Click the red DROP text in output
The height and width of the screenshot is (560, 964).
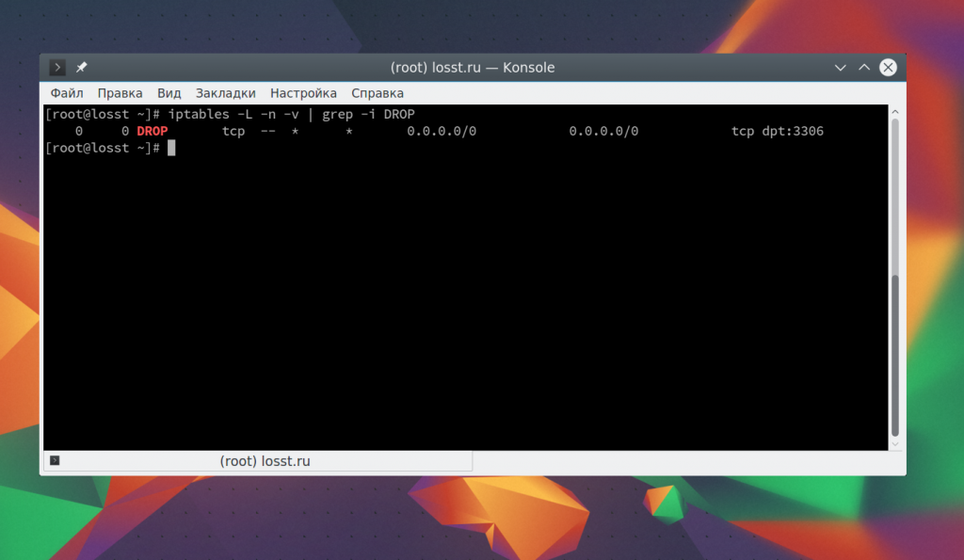[152, 131]
